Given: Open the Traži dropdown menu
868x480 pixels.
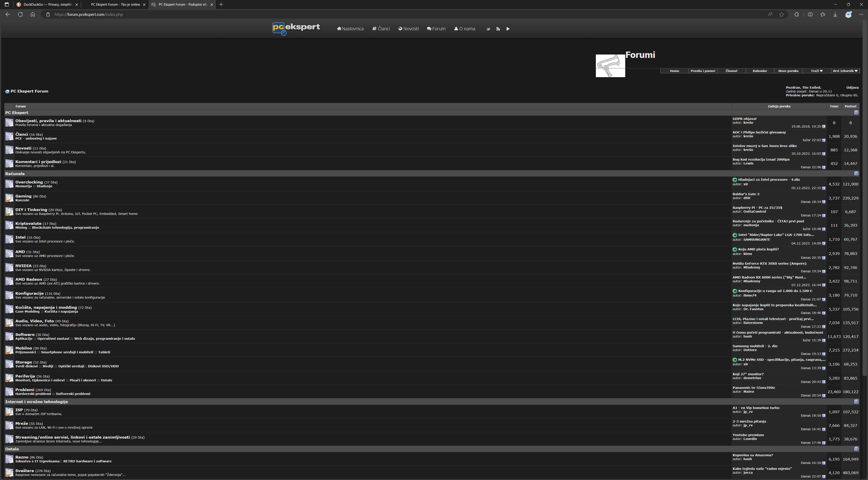Looking at the screenshot, I should point(816,71).
